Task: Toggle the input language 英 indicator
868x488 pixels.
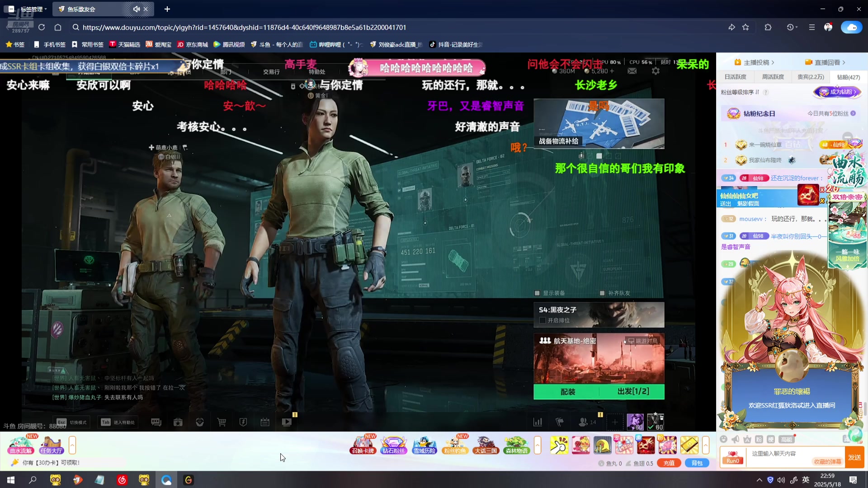Action: (x=806, y=480)
